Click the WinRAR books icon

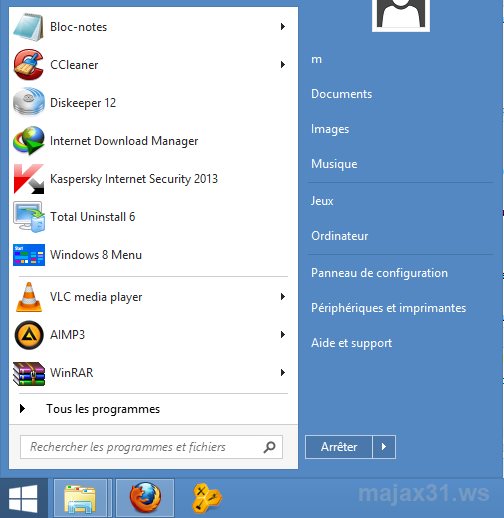tap(29, 373)
